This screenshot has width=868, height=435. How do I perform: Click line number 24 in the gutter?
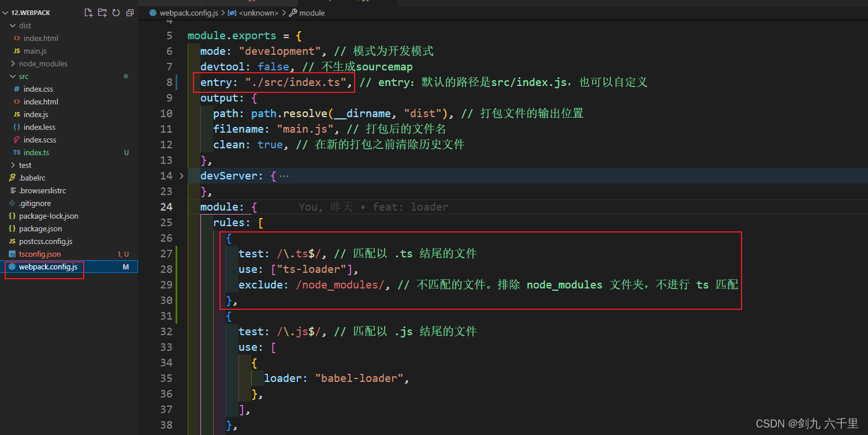tap(166, 207)
